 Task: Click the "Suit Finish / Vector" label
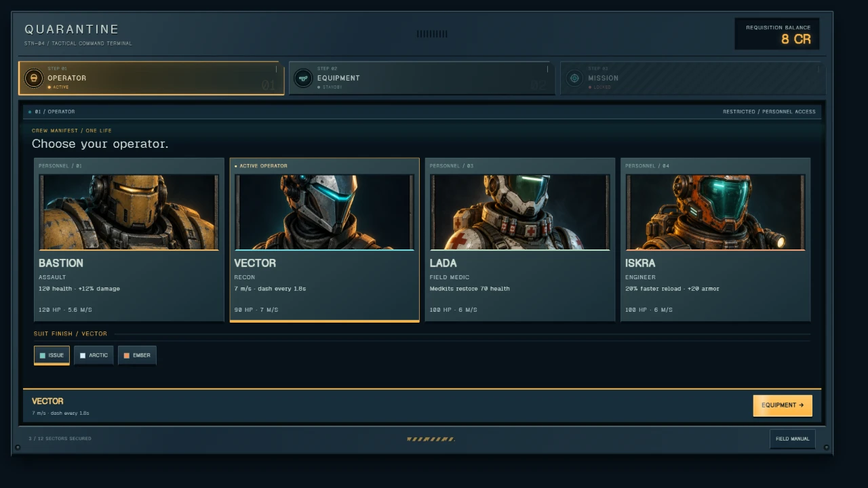[x=71, y=333]
